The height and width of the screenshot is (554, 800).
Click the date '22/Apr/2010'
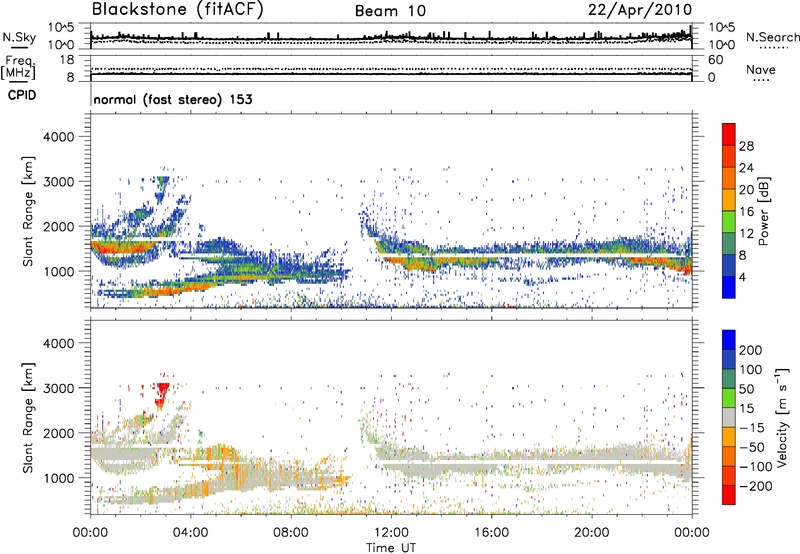click(640, 10)
